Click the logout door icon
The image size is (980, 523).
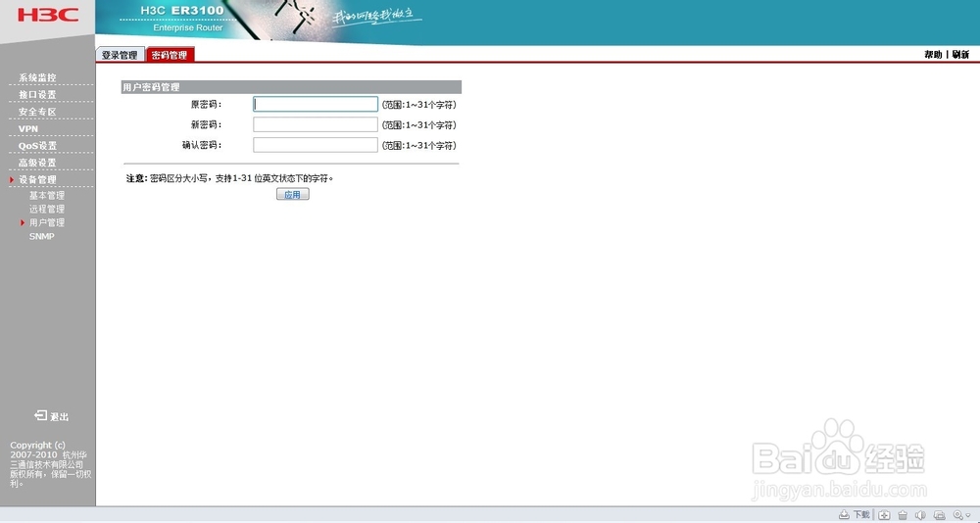40,415
